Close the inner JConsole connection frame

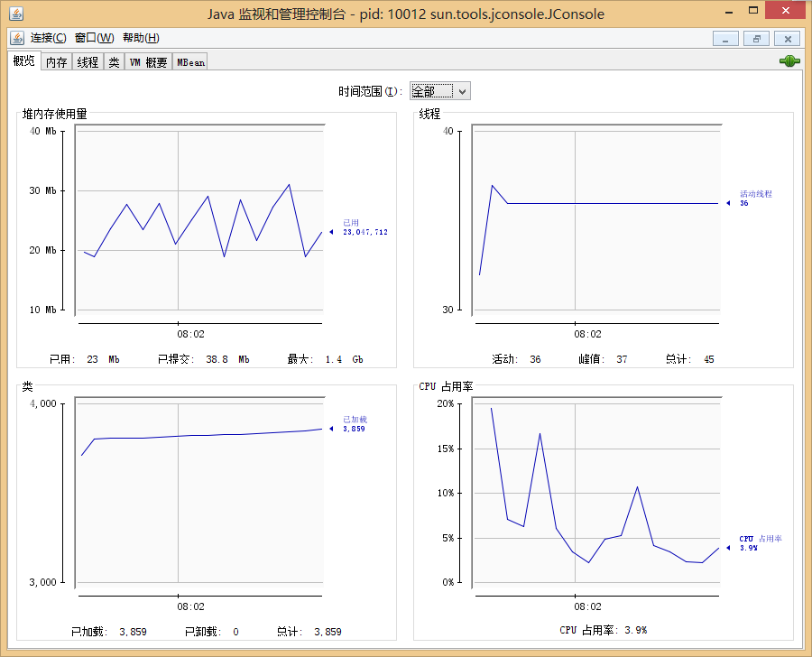[787, 38]
